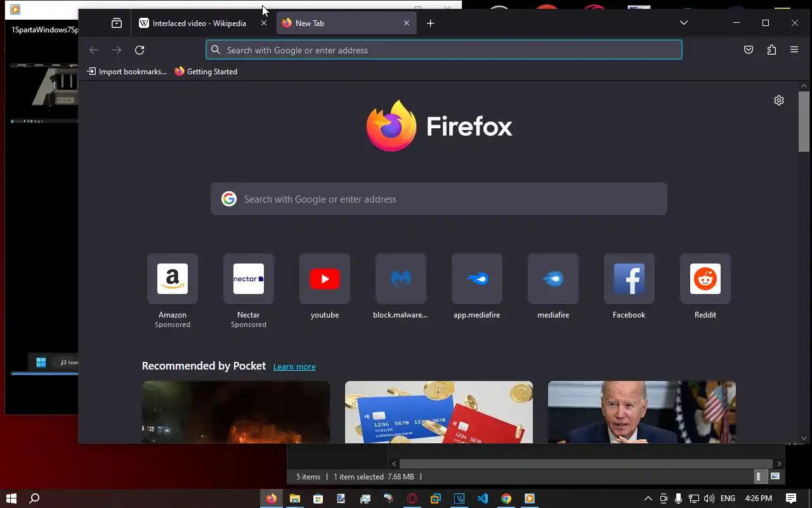Open File Explorer from the taskbar
812x508 pixels.
[295, 498]
